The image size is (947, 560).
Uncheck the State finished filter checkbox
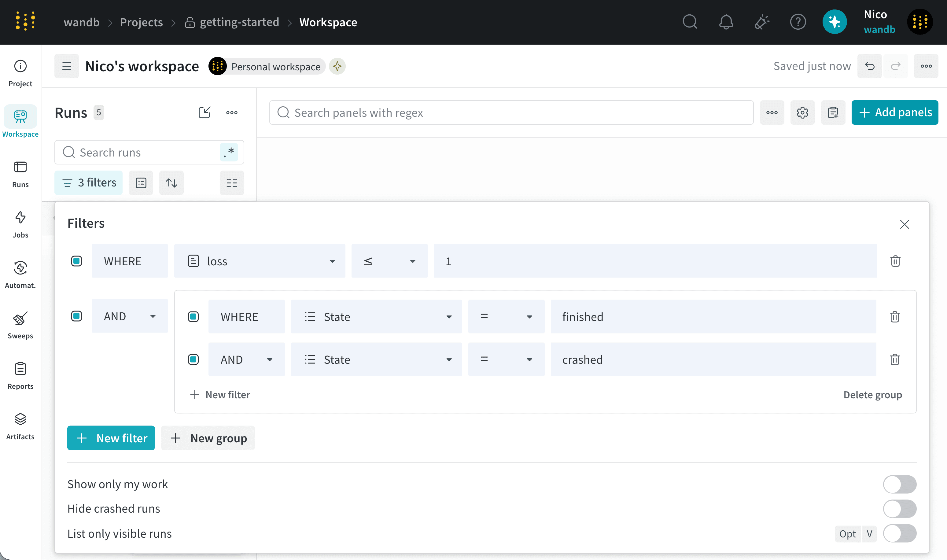(x=193, y=317)
